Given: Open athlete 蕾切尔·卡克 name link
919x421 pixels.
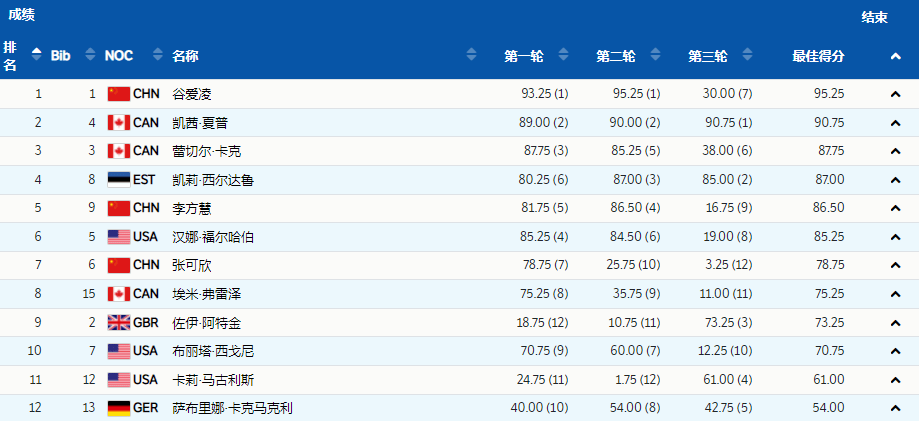Looking at the screenshot, I should point(207,151).
